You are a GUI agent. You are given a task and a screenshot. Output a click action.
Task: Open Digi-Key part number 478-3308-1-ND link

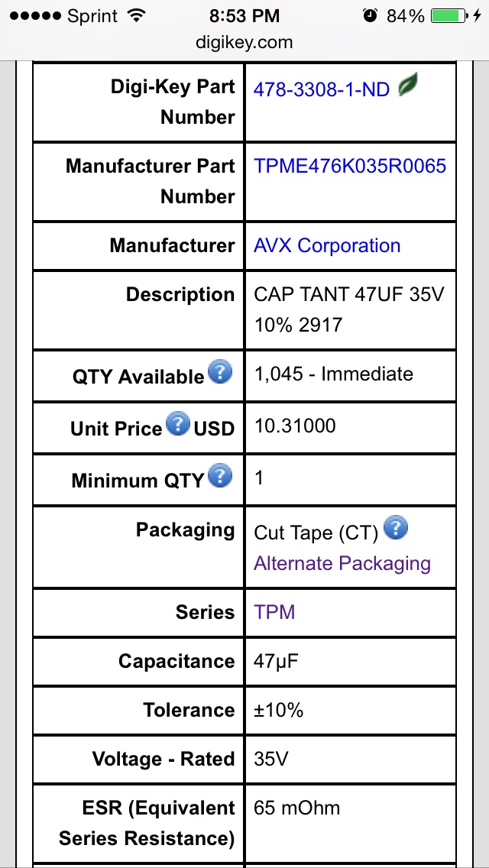point(322,89)
